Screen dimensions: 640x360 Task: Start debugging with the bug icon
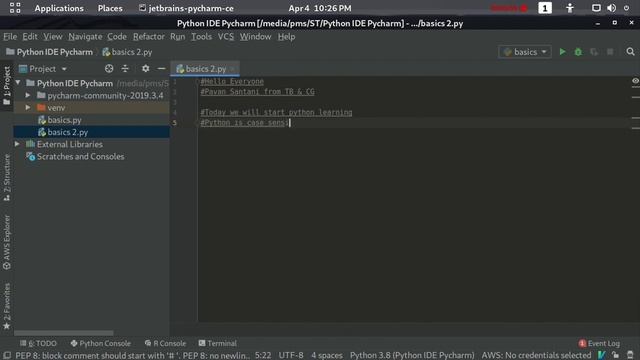click(578, 52)
